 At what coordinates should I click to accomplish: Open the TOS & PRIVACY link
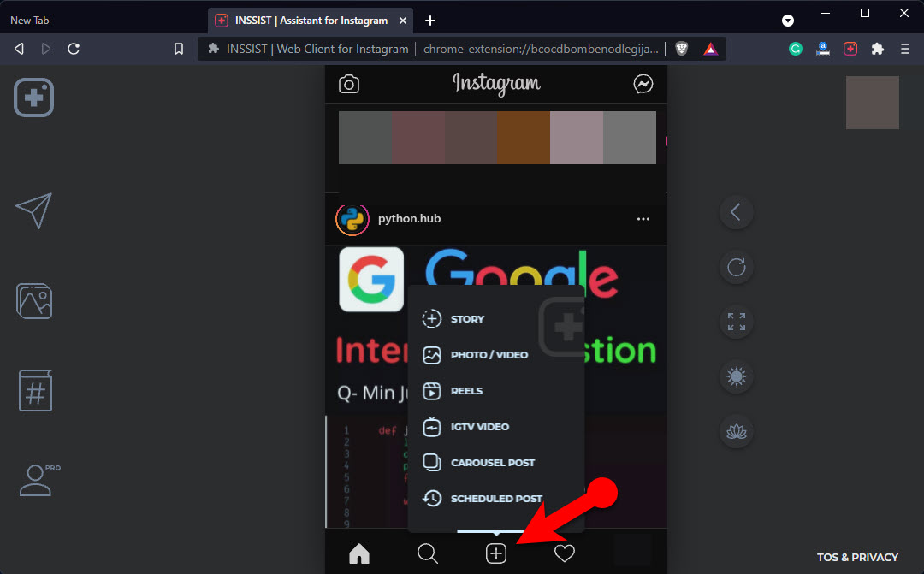coord(857,558)
